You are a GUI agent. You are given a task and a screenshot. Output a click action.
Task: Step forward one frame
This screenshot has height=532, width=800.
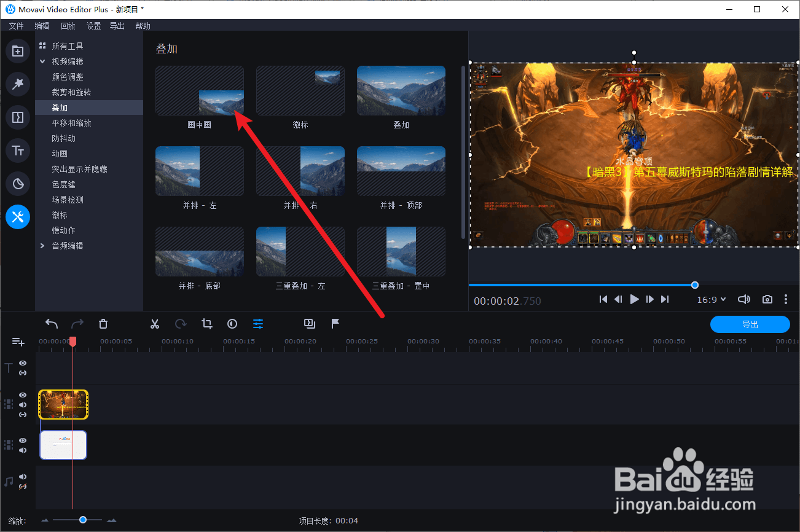click(x=650, y=299)
